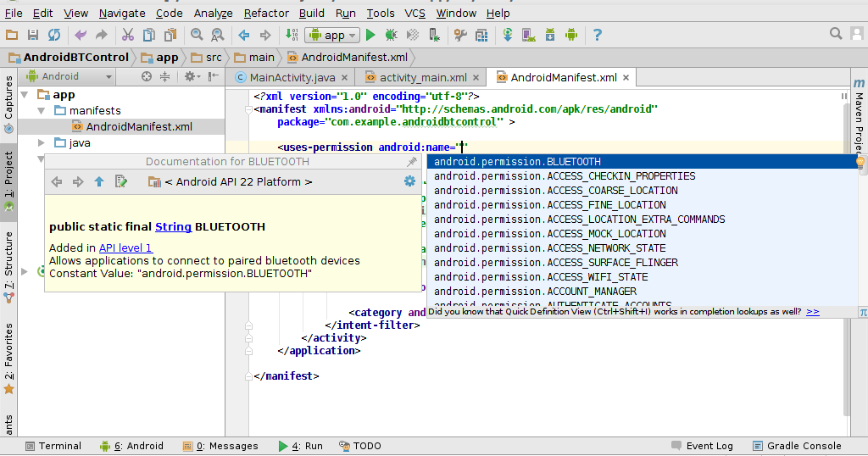Screen dimensions: 868x456
Task: Collapse the app module tree node
Action: pyautogui.click(x=25, y=95)
